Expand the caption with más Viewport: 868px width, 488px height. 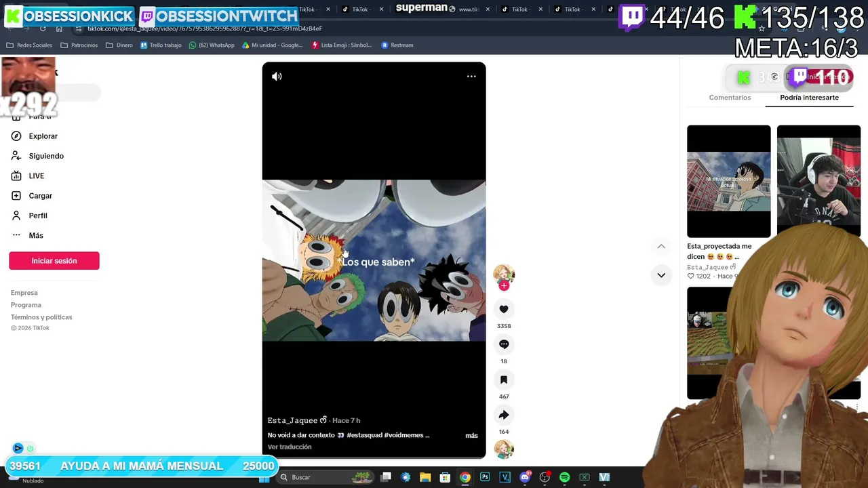point(471,436)
